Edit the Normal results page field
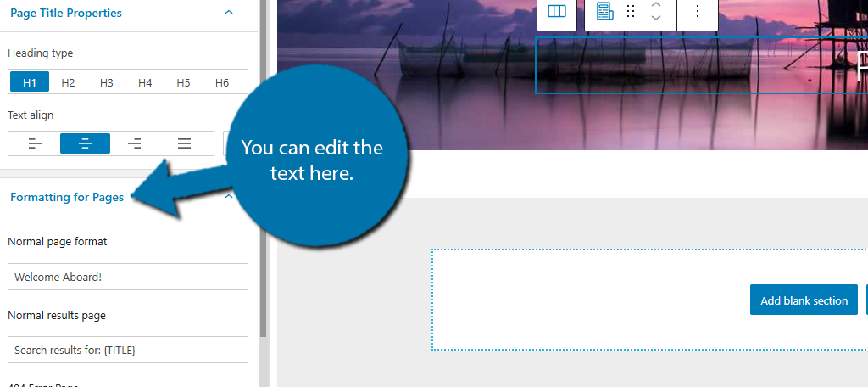The height and width of the screenshot is (387, 868). click(128, 350)
